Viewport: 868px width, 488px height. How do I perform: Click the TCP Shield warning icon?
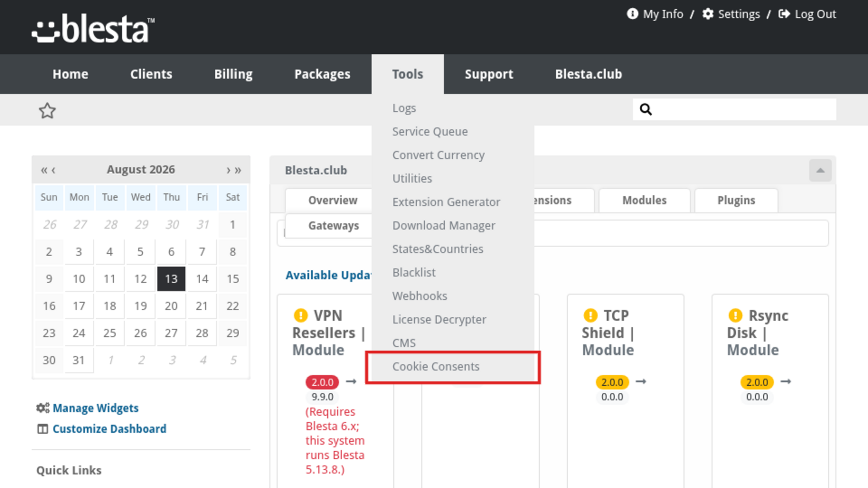590,315
